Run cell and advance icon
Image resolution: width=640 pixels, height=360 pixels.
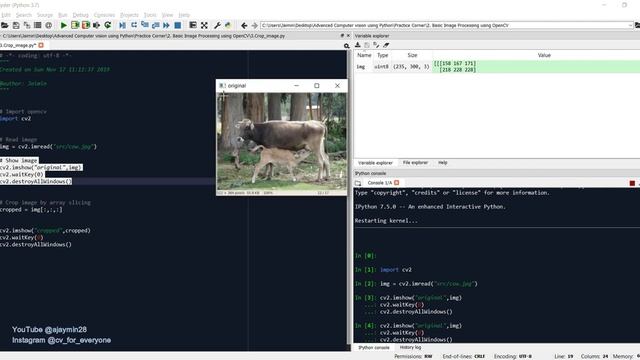click(86, 25)
